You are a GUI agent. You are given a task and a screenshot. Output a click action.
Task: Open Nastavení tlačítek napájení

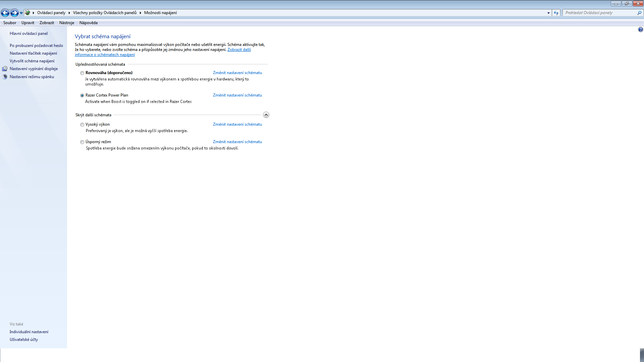33,53
